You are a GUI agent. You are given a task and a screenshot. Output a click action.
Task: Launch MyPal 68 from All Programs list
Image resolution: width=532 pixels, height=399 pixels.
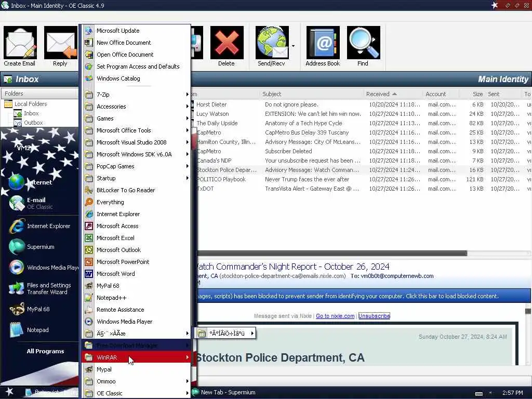(137, 286)
